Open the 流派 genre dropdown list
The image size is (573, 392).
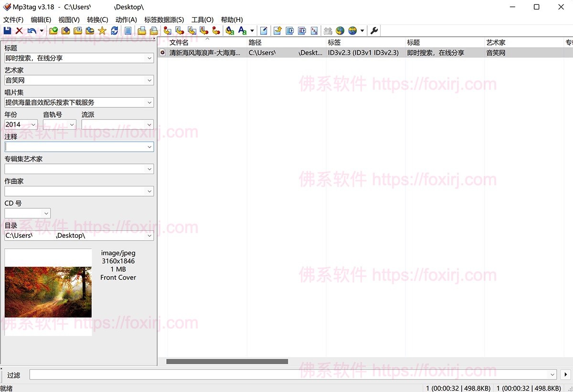pos(150,124)
